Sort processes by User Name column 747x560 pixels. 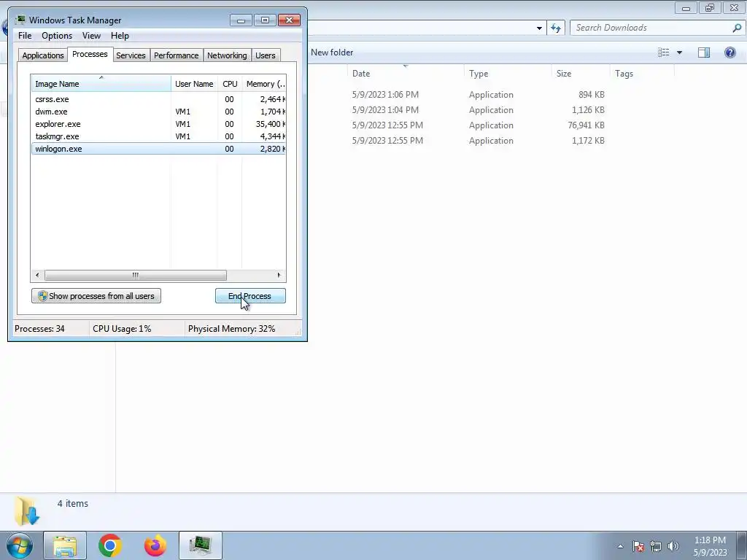pyautogui.click(x=194, y=83)
